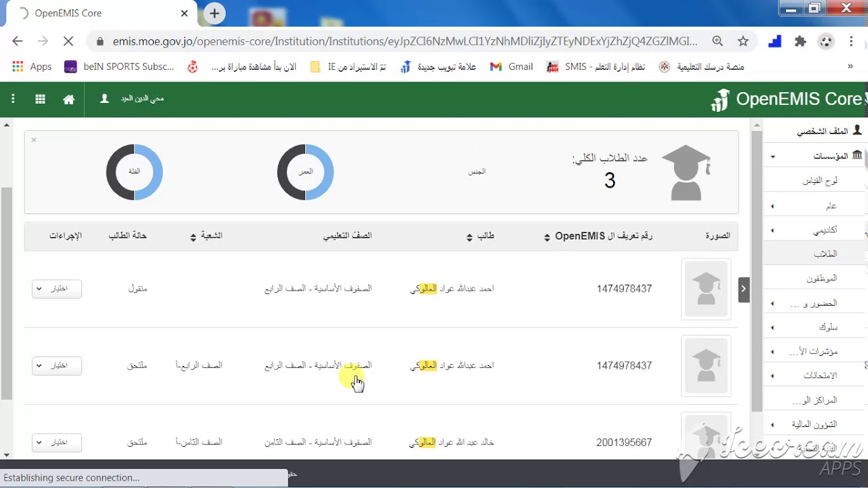Expand الحضور و... sidebar item
Screen dimensions: 868x488
[x=814, y=304]
